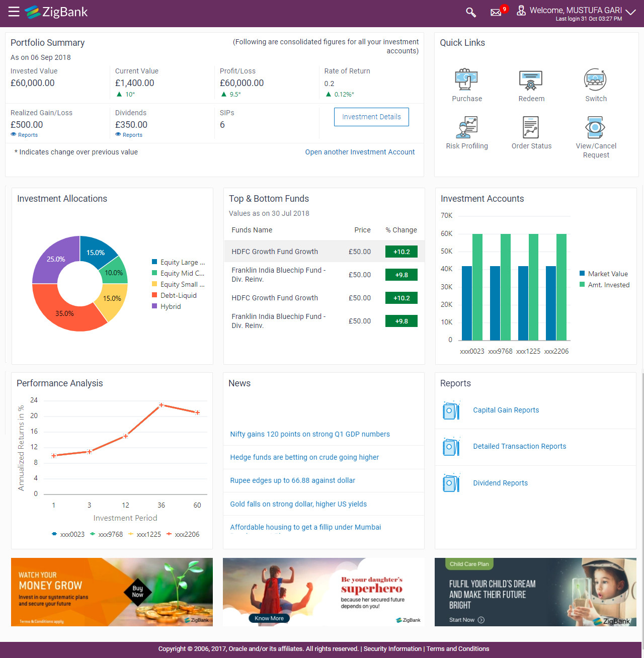Select the HDFC Growth Fund Growth top row
The image size is (644, 658).
324,252
